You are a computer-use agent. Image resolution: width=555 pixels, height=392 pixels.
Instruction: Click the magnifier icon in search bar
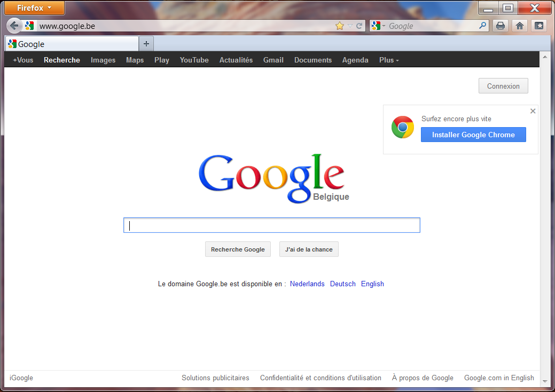(482, 26)
